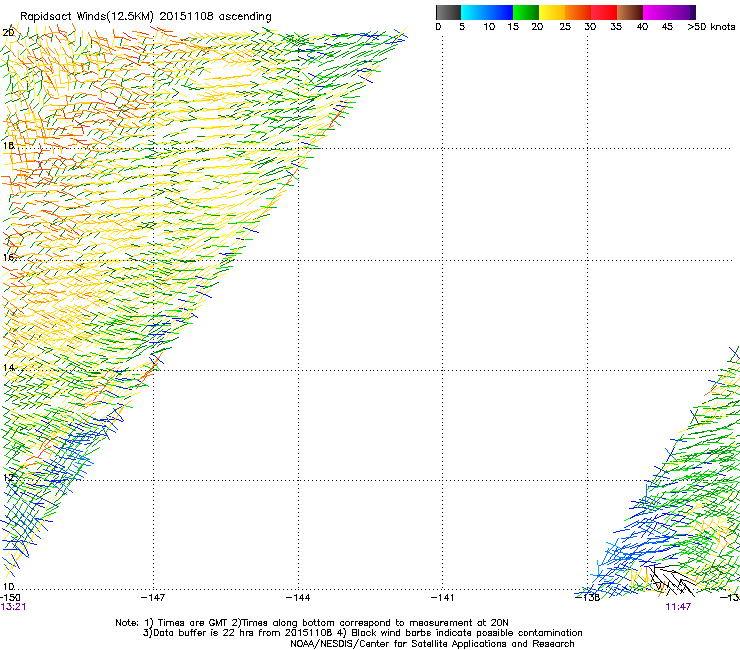This screenshot has height=650, width=740.
Task: Click the green 15-20 knots color segment
Action: [x=526, y=12]
